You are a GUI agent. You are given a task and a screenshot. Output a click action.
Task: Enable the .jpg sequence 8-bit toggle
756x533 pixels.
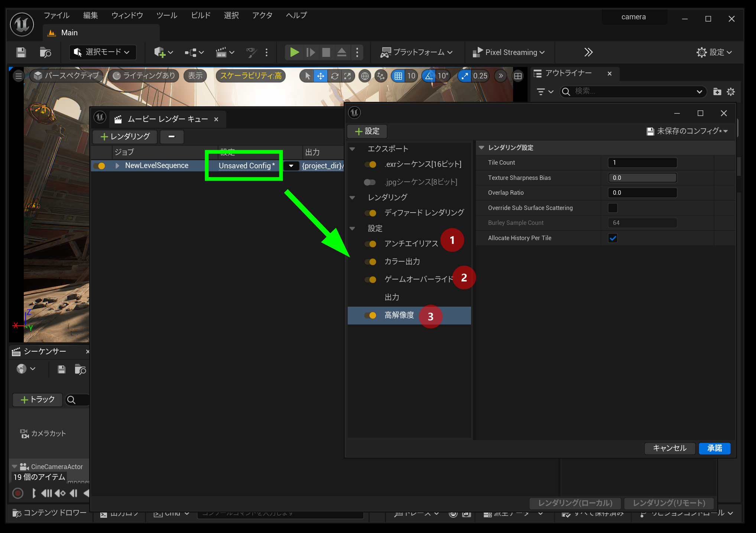tap(370, 182)
